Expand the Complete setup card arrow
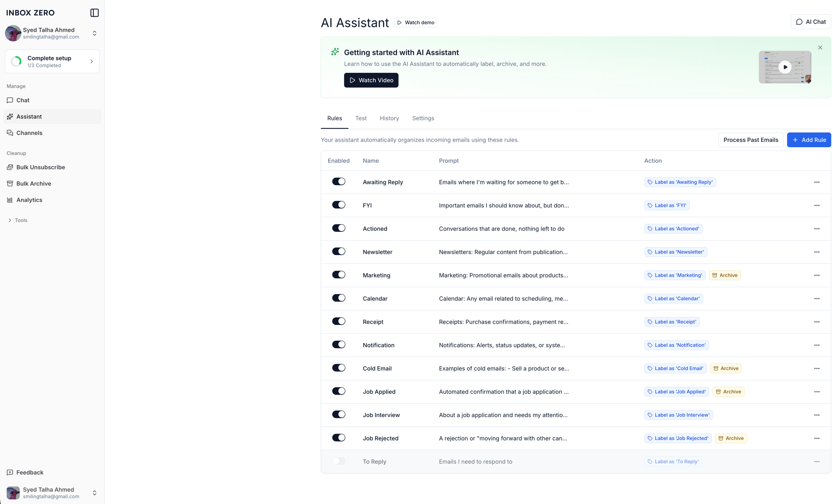Image resolution: width=833 pixels, height=504 pixels. tap(92, 62)
